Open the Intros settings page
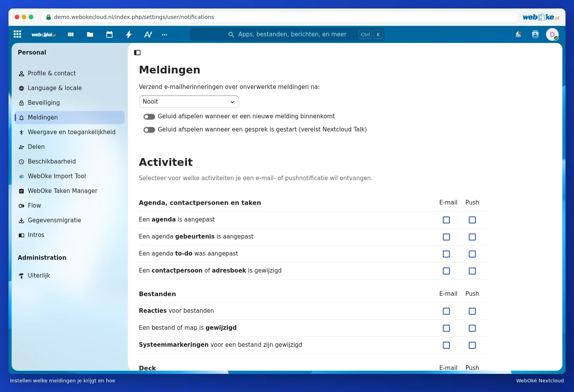 [x=70, y=235]
